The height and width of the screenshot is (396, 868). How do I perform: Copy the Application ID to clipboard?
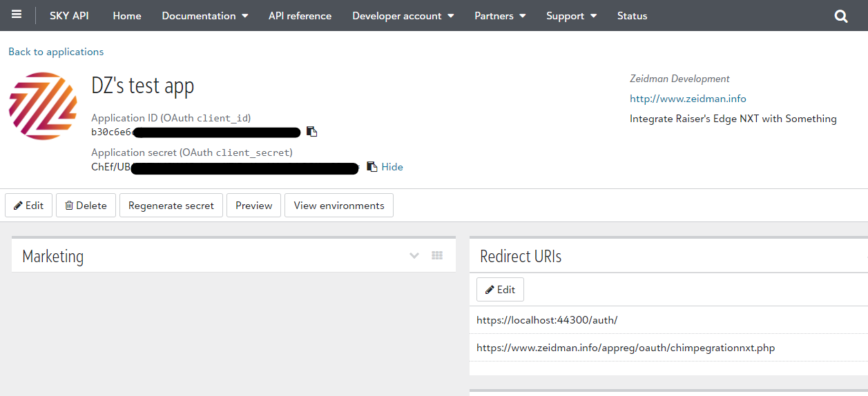click(312, 132)
